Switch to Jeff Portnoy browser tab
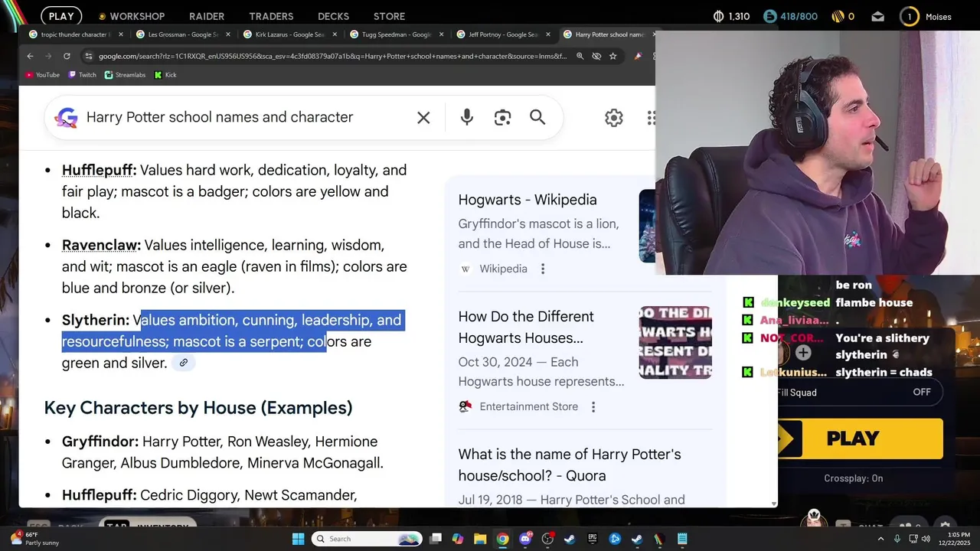980x551 pixels. click(503, 34)
